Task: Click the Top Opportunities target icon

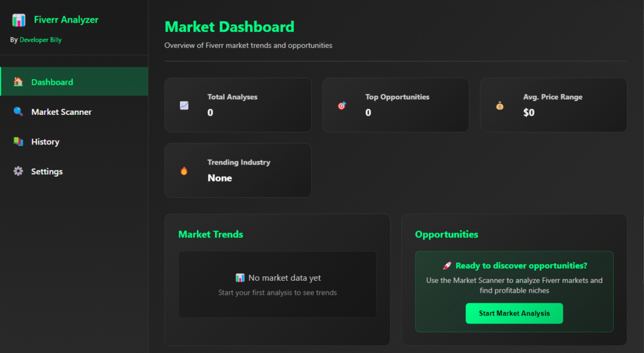Action: click(x=341, y=106)
